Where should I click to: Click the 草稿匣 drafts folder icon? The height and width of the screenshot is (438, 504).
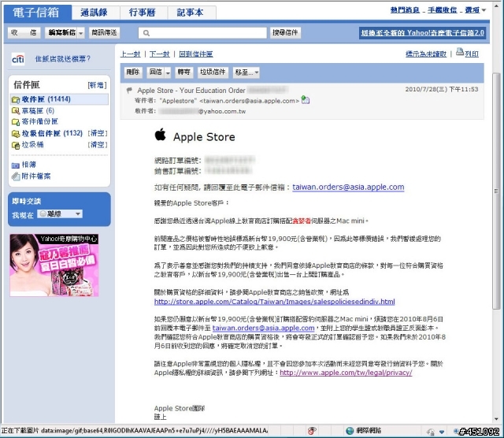pos(16,111)
